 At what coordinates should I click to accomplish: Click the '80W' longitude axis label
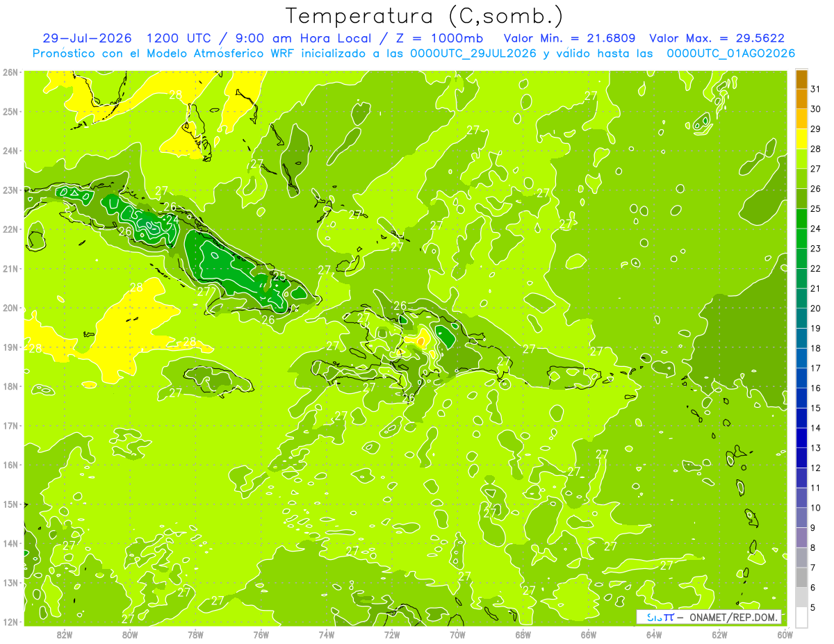pyautogui.click(x=130, y=634)
